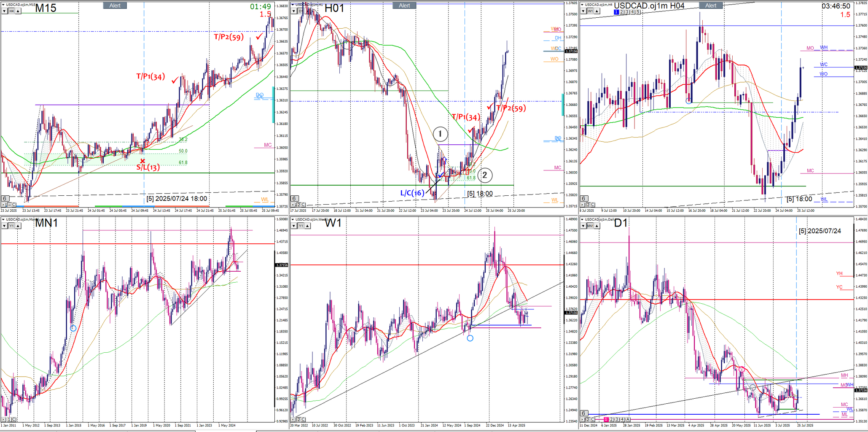Click the Alert button in the H01 chart
868x432 pixels.
click(404, 5)
